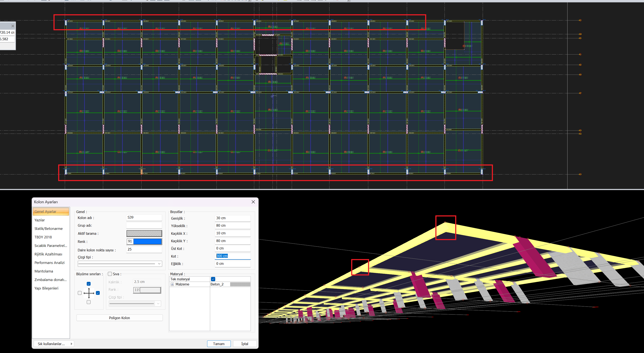
Task: Open the Performans Analizi tab
Action: [x=49, y=262]
